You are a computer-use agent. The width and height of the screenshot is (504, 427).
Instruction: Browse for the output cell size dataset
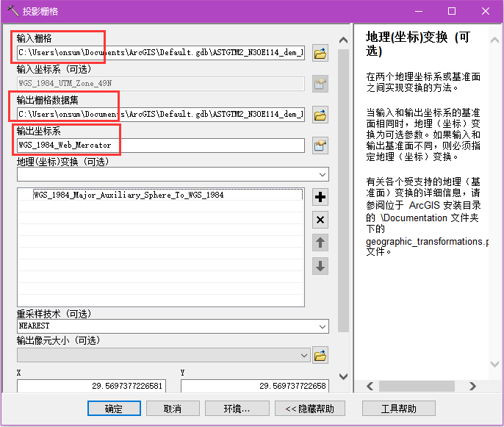click(320, 355)
